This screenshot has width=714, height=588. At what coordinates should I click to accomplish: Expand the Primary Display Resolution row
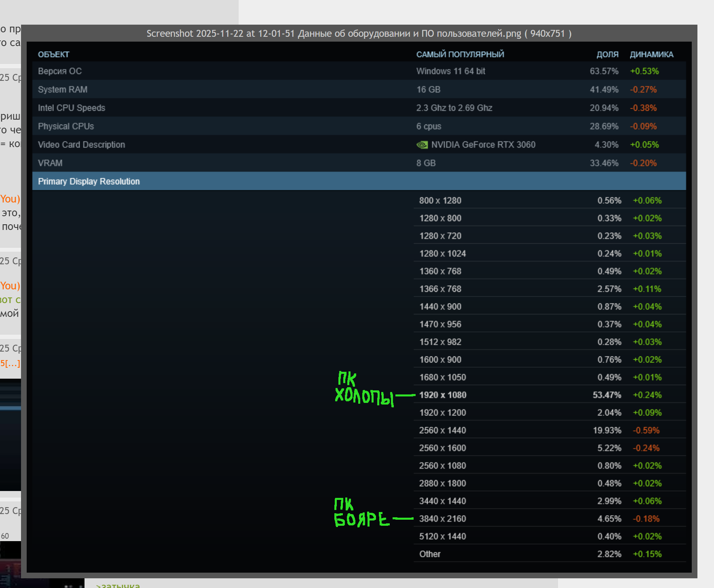[359, 181]
